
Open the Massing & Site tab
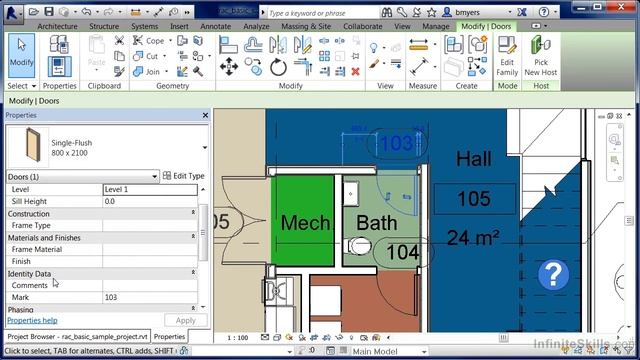point(306,26)
